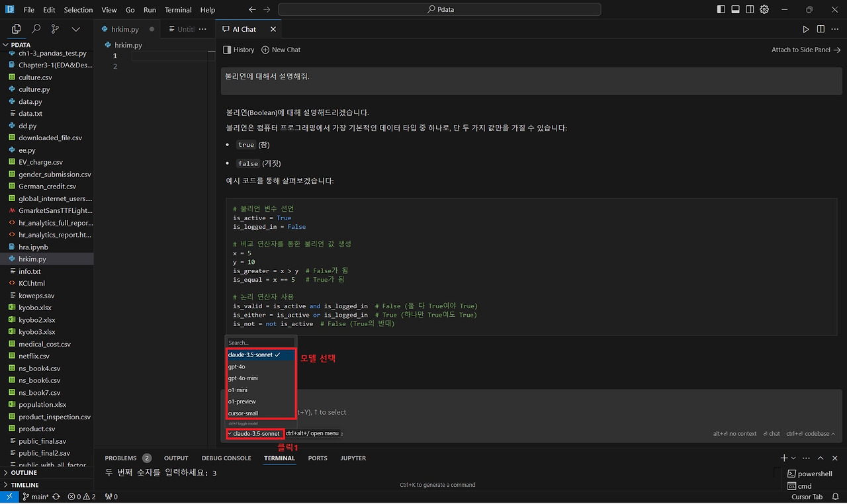Collapse the PDATA folder section
This screenshot has width=847, height=504.
pos(46,45)
